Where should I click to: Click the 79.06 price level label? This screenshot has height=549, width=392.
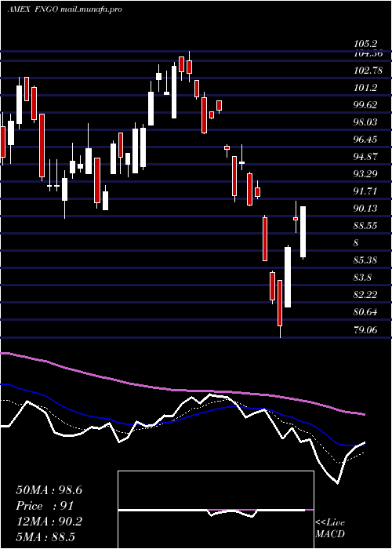click(x=365, y=329)
